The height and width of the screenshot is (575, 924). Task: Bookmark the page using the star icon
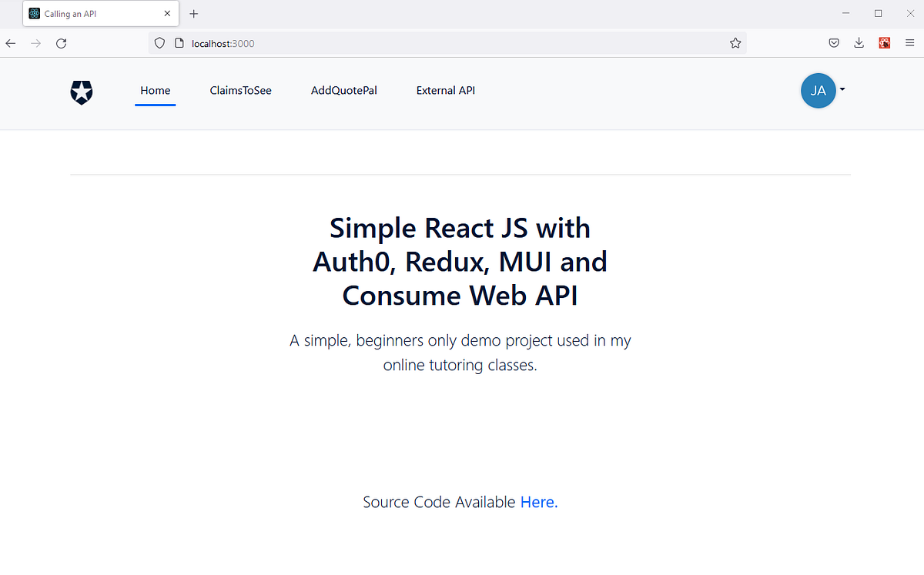[x=735, y=43]
